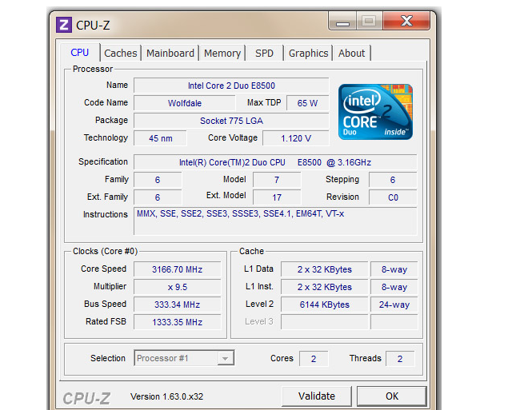Viewport: 532px width, 410px height.
Task: Click the Code Name value Wolfdale
Action: click(x=185, y=103)
